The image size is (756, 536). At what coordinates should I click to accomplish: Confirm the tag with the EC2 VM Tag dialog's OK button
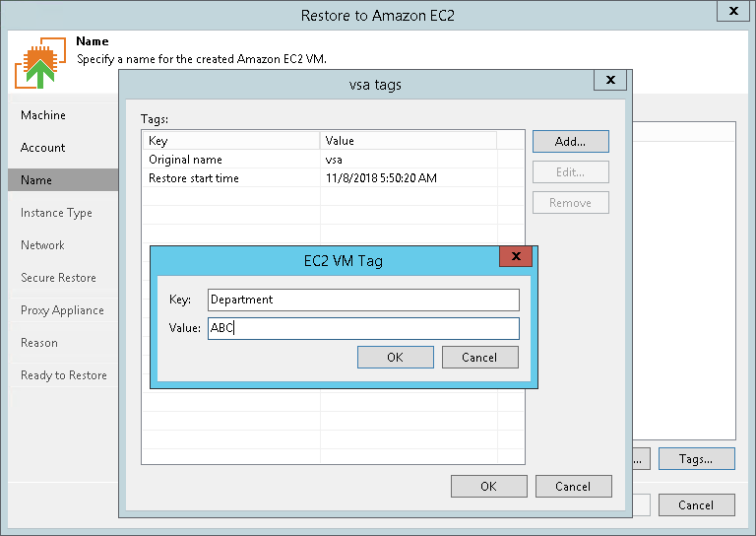pos(395,357)
